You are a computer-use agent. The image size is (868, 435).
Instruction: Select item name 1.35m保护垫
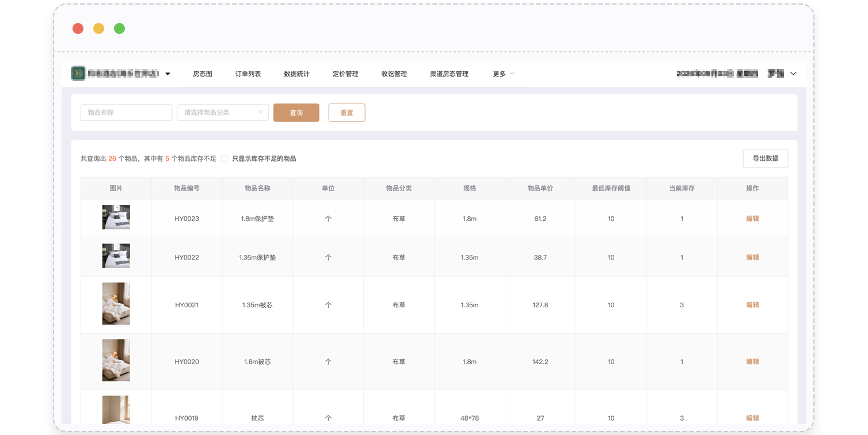(x=257, y=258)
